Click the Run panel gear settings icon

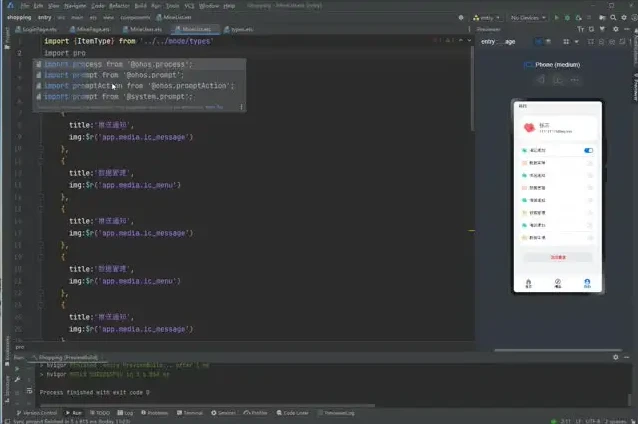point(615,356)
